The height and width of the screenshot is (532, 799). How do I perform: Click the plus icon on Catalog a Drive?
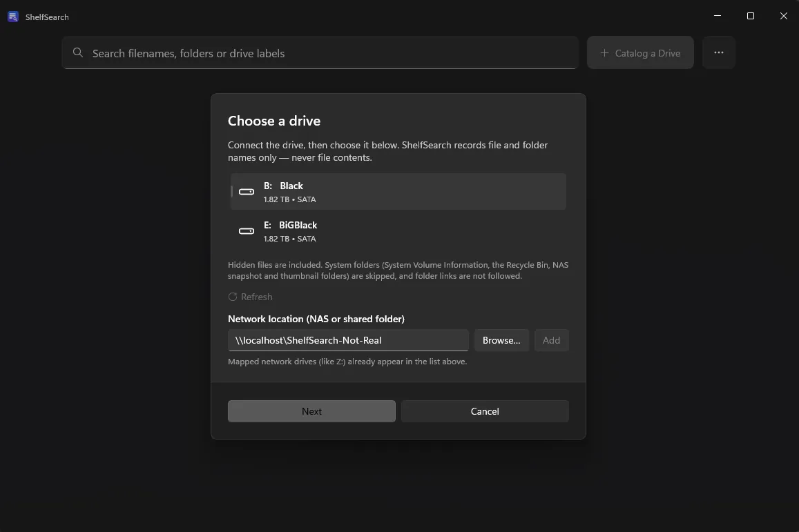604,53
